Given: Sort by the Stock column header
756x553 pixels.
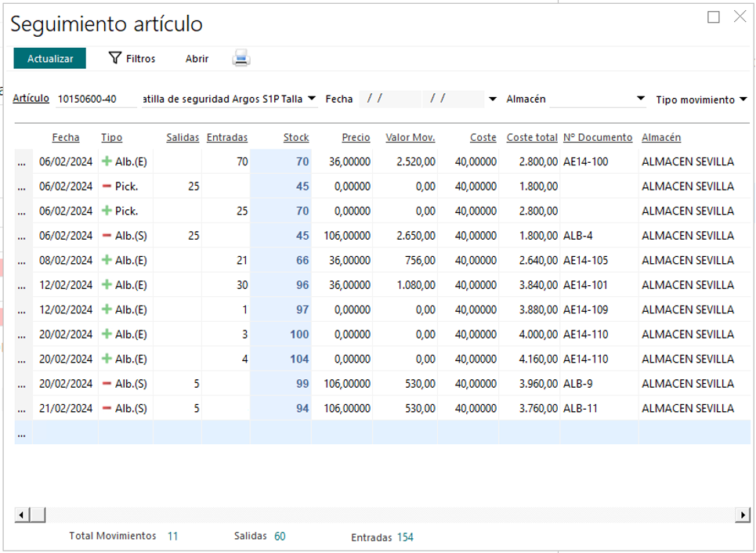Looking at the screenshot, I should (x=296, y=137).
